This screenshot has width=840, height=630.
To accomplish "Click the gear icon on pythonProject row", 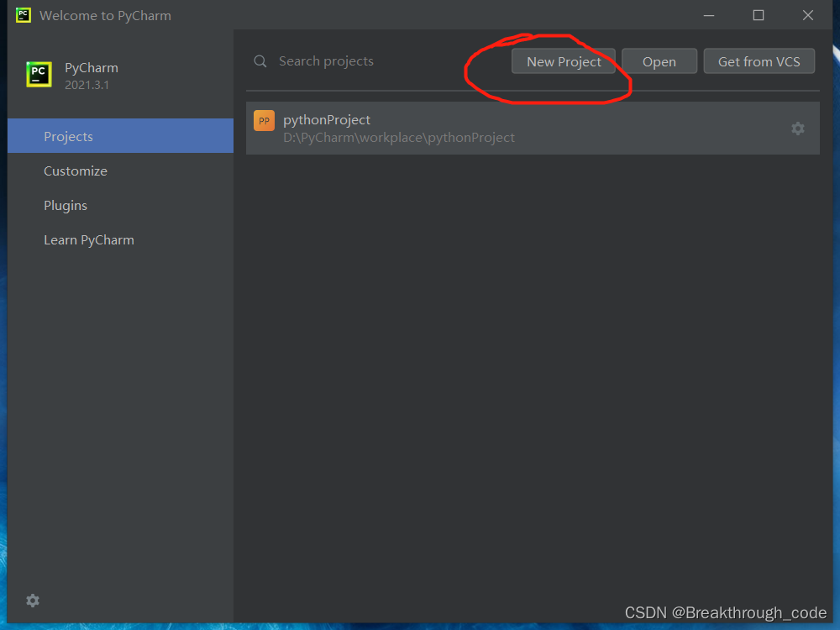I will (x=798, y=129).
